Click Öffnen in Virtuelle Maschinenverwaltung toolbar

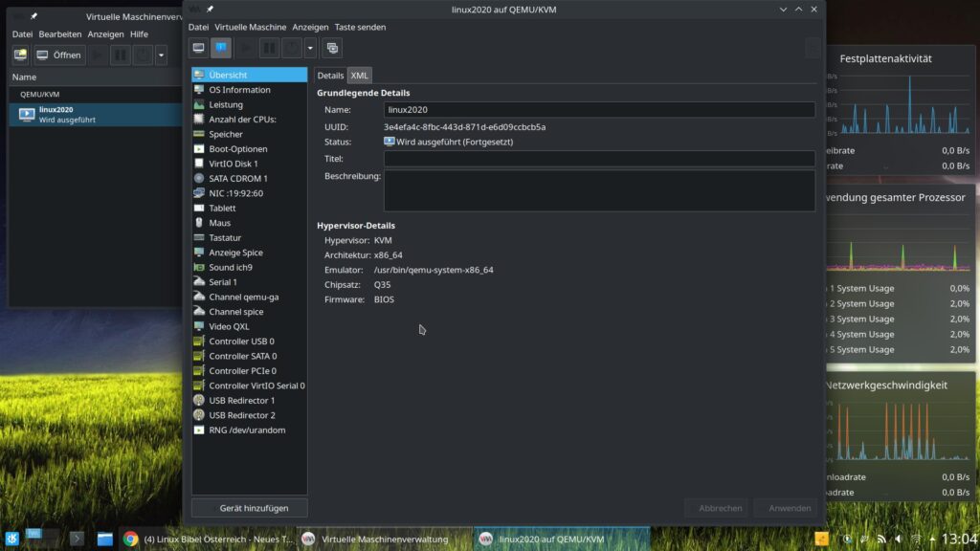click(58, 55)
